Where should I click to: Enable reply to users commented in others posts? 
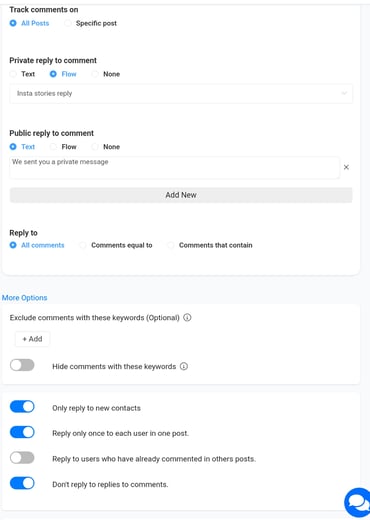[22, 458]
